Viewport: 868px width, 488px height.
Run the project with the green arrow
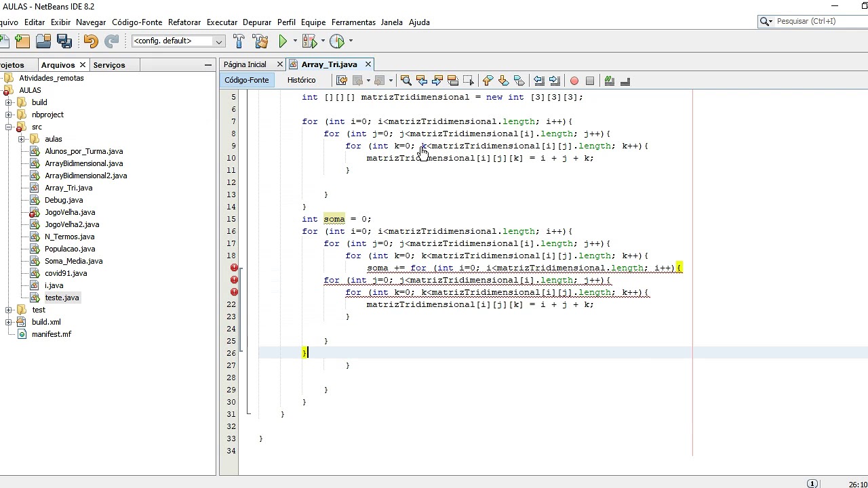tap(283, 41)
